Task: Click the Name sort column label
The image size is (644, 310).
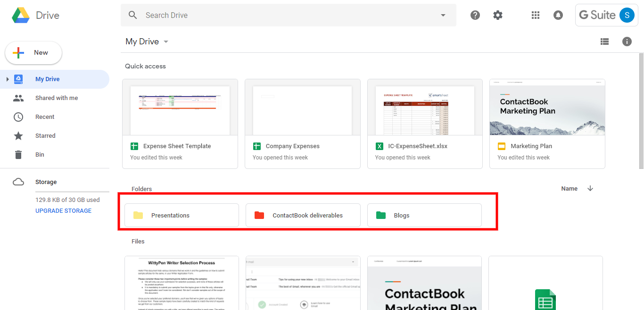Action: coord(569,189)
